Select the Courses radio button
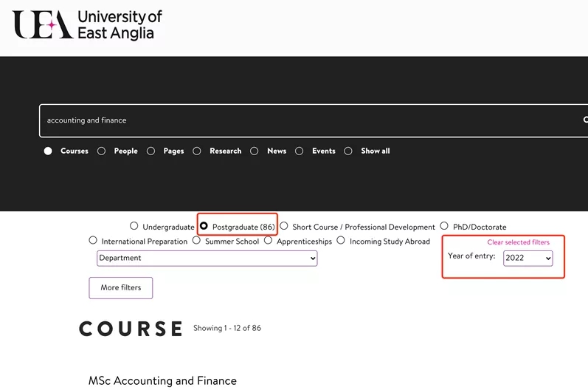Image resolution: width=588 pixels, height=390 pixels. pyautogui.click(x=48, y=151)
